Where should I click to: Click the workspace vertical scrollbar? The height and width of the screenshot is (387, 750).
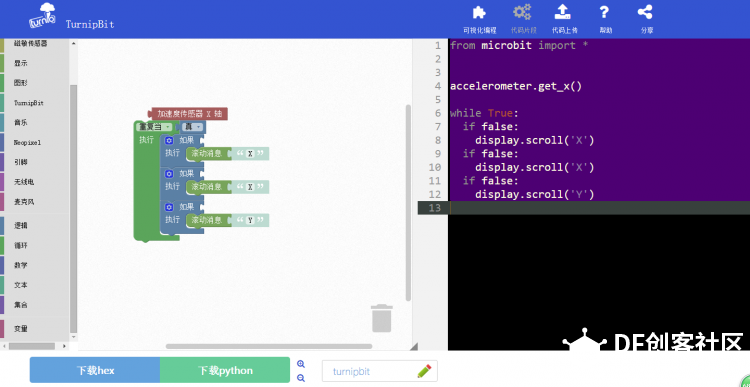tap(408, 202)
